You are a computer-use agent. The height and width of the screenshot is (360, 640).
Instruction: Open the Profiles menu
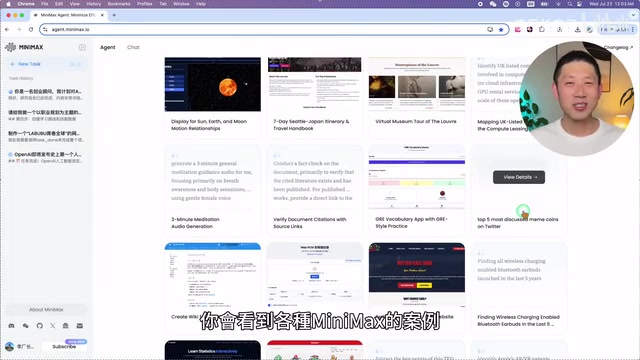point(144,4)
